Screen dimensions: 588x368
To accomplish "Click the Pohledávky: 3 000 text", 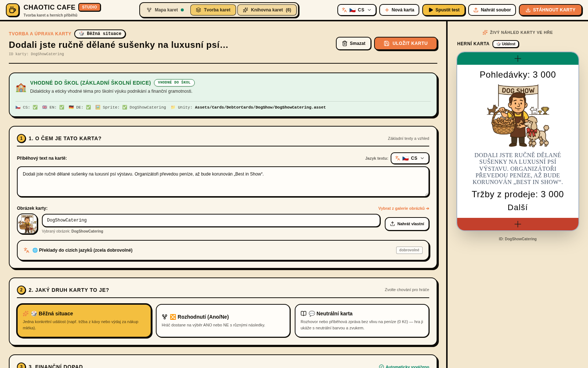I will 517,75.
